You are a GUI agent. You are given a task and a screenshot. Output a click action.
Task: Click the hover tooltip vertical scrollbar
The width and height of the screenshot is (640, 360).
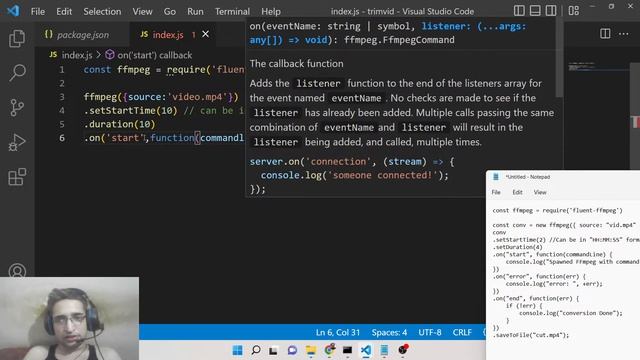(559, 57)
